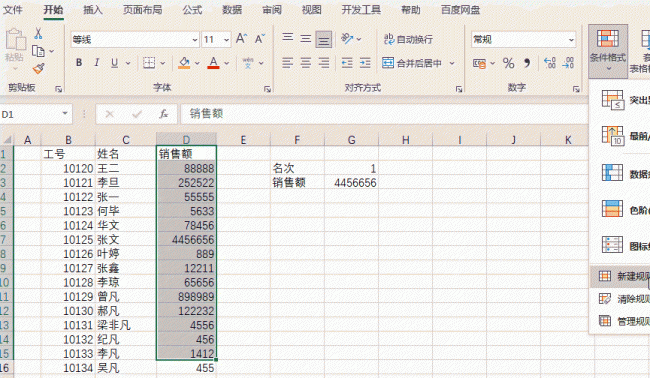This screenshot has width=650, height=378.
Task: Decrease indent icon
Action: tap(347, 63)
